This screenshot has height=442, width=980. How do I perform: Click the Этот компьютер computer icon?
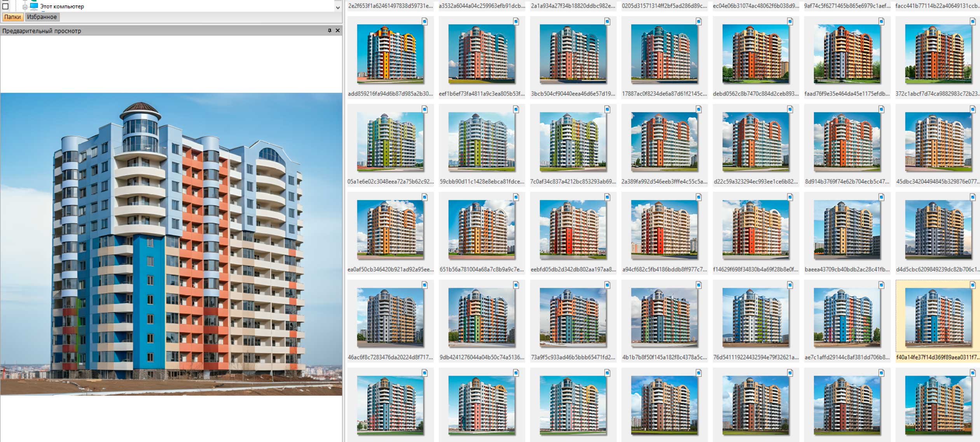pos(34,6)
